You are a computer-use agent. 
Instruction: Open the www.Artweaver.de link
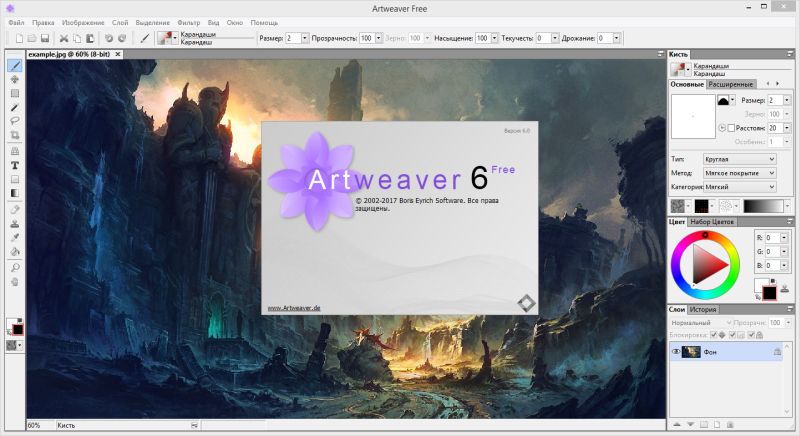click(294, 308)
